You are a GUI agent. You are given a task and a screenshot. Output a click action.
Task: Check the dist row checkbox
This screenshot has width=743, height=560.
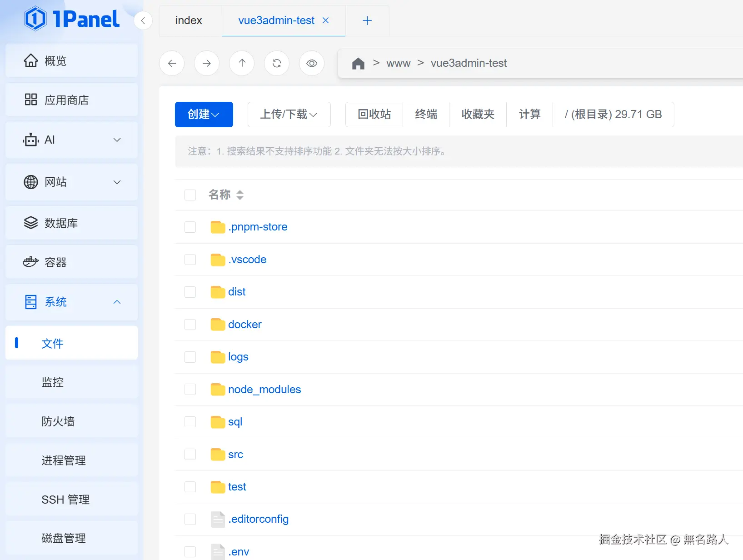(190, 292)
